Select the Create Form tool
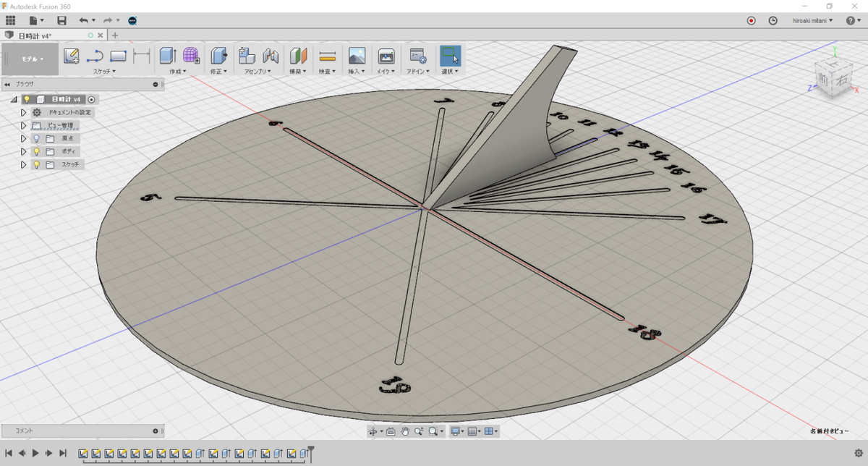The width and height of the screenshot is (868, 466). (191, 56)
